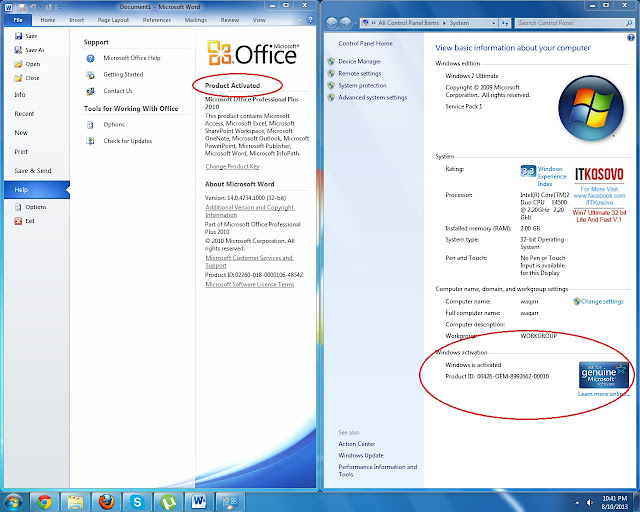Click Control Panel forward navigation arrow
The width and height of the screenshot is (640, 512).
click(346, 23)
